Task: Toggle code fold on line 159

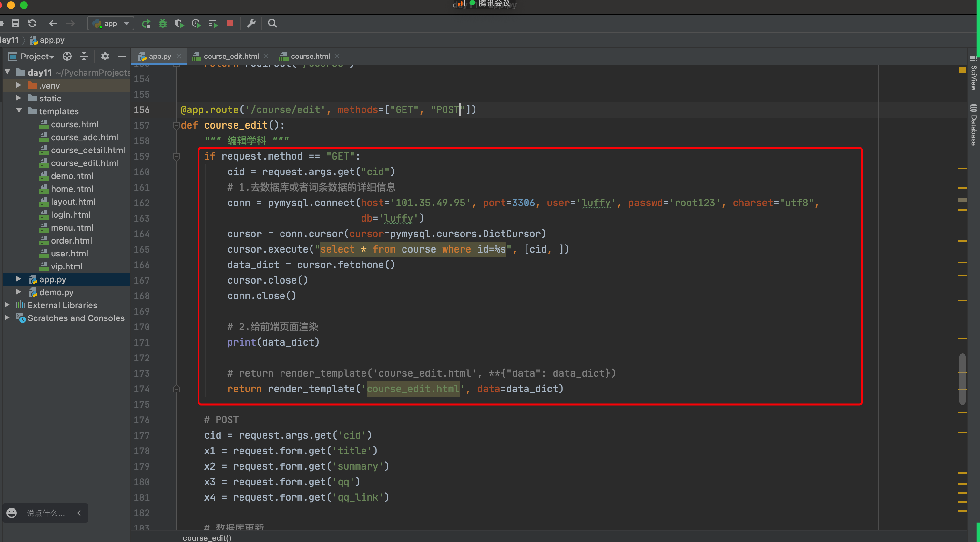Action: coord(177,156)
